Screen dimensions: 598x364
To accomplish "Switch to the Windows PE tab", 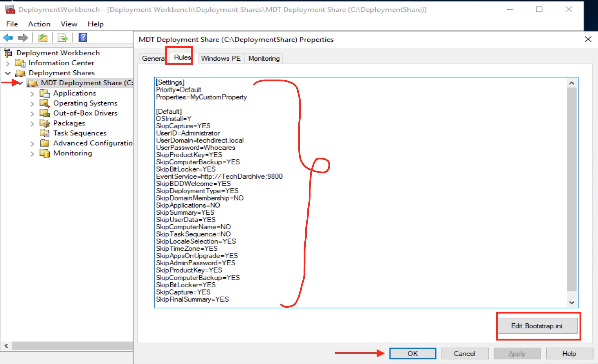I will coord(221,58).
